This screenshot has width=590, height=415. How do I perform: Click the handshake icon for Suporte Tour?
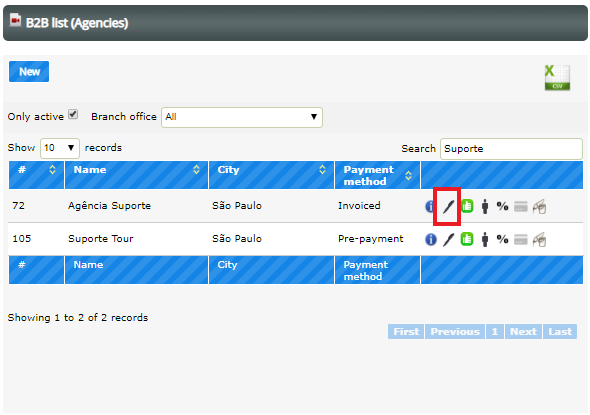pyautogui.click(x=539, y=239)
